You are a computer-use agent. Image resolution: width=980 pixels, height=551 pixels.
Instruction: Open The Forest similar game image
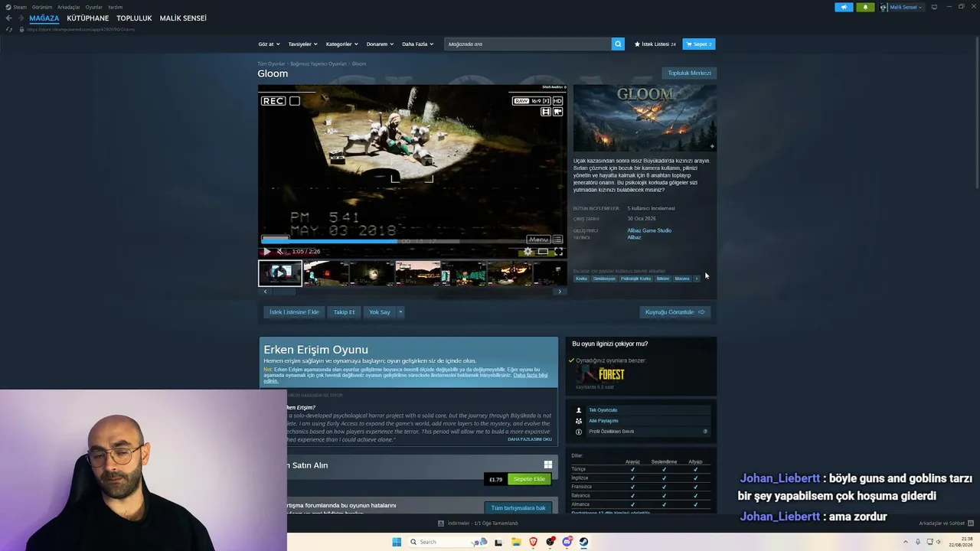point(600,374)
